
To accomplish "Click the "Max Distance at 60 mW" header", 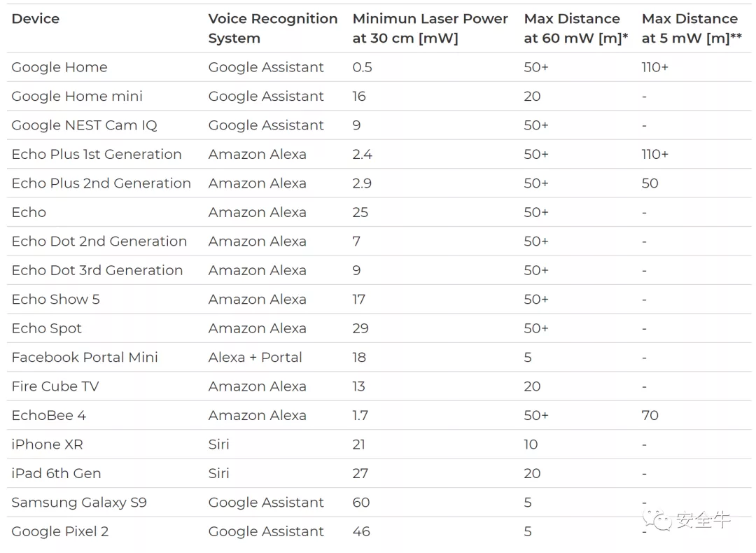I will coord(575,29).
